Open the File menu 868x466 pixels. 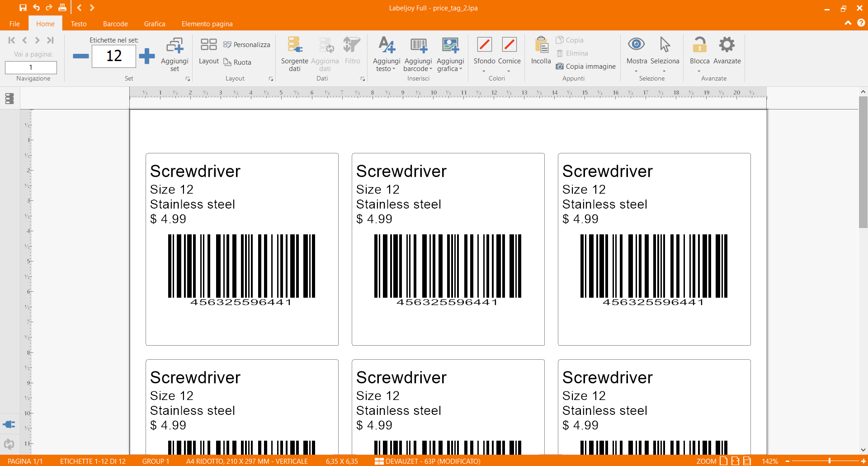(x=14, y=24)
